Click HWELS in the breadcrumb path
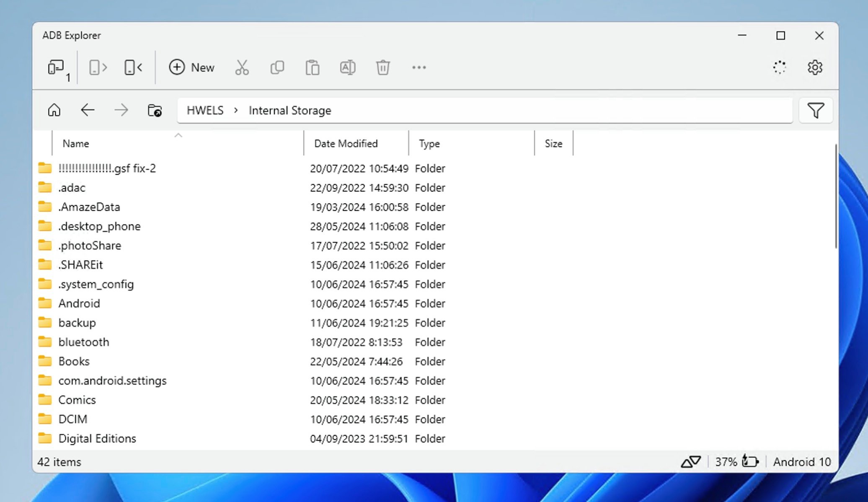Screen dimensions: 868x502 [205, 111]
